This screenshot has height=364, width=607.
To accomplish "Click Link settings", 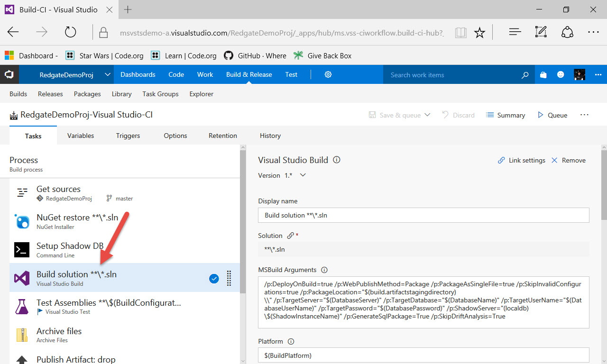I will (522, 160).
